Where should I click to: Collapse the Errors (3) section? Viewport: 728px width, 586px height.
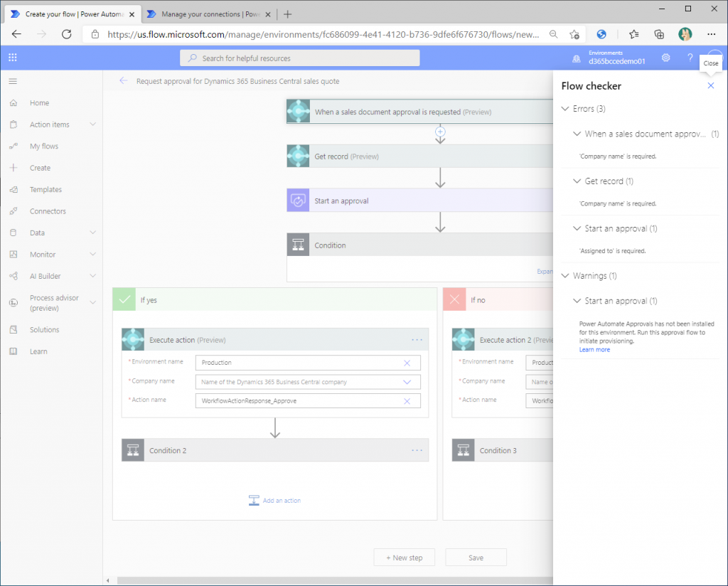point(565,109)
